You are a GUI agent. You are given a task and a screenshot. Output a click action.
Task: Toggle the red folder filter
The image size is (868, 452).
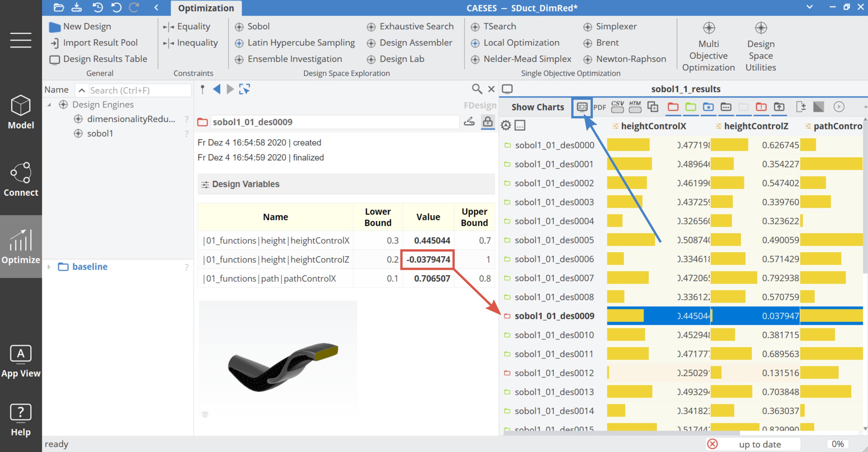point(673,107)
